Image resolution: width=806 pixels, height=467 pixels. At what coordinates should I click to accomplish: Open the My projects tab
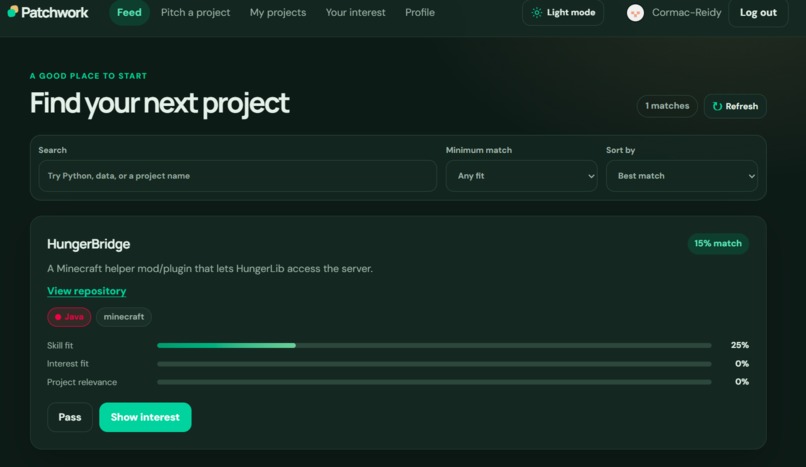pyautogui.click(x=278, y=12)
